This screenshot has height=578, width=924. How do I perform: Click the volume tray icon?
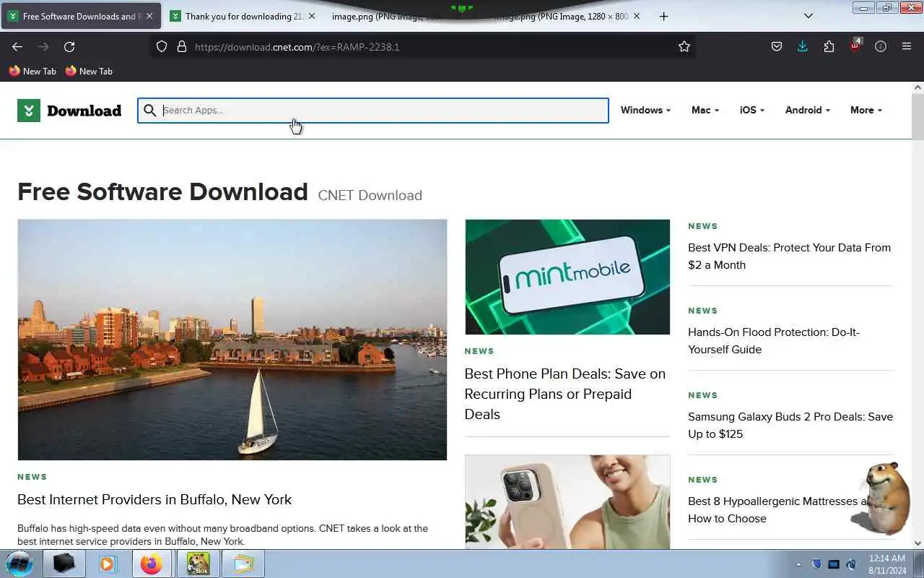851,564
